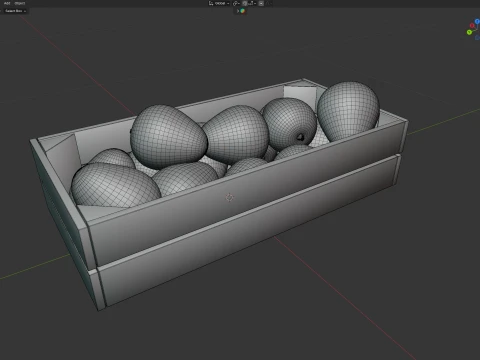Toggle proportional editing button

pyautogui.click(x=261, y=3)
